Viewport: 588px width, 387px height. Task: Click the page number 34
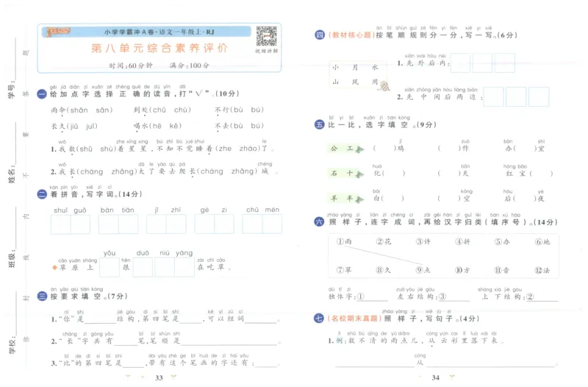click(x=435, y=377)
